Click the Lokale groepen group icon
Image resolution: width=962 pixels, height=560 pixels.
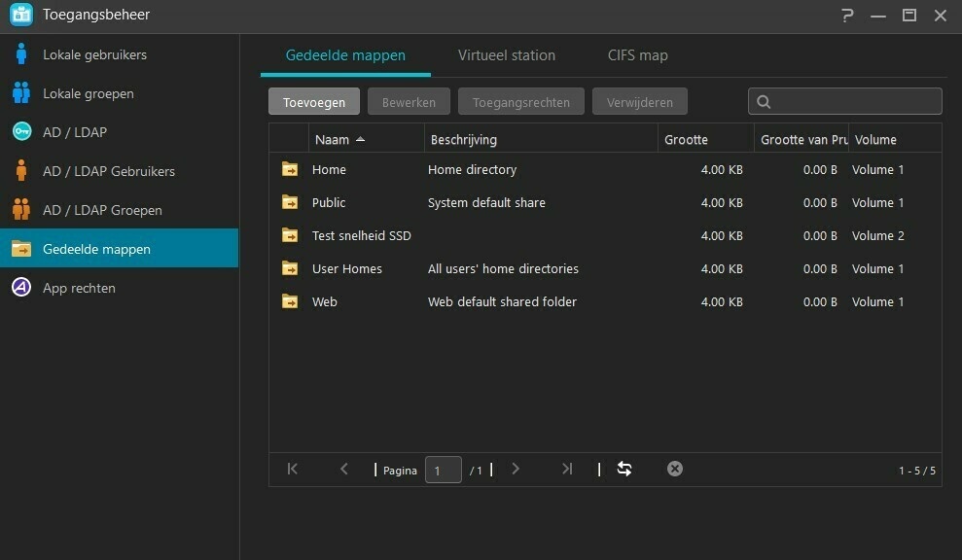point(21,92)
